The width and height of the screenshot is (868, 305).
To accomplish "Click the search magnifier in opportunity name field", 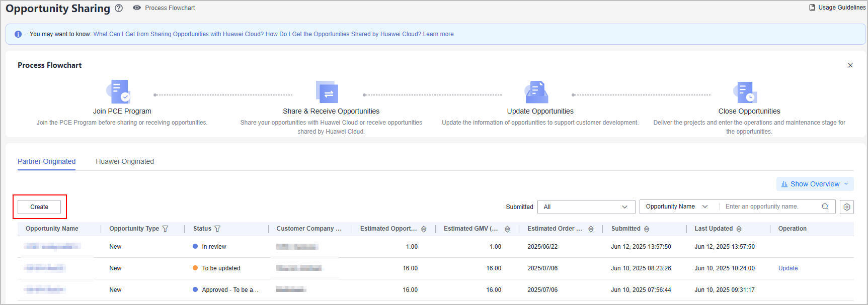I will (825, 207).
